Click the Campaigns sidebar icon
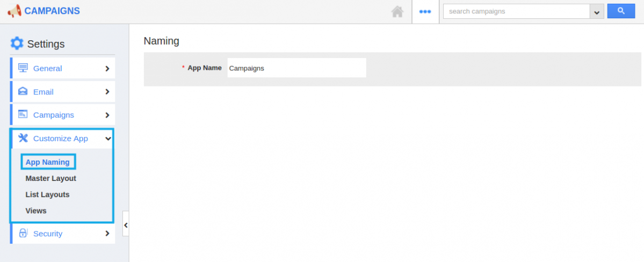Image resolution: width=644 pixels, height=262 pixels. tap(23, 114)
